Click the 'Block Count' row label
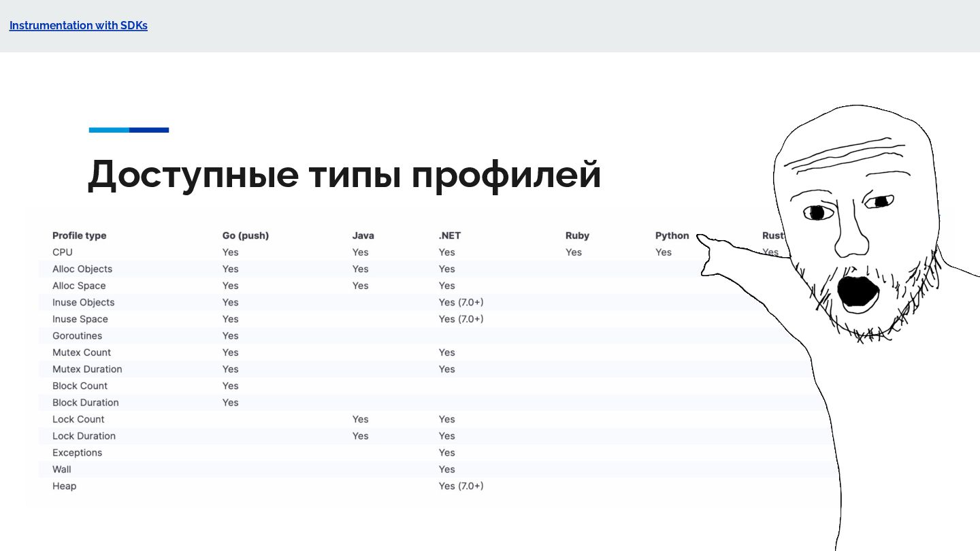Viewport: 980px width, 551px height. pyautogui.click(x=80, y=386)
